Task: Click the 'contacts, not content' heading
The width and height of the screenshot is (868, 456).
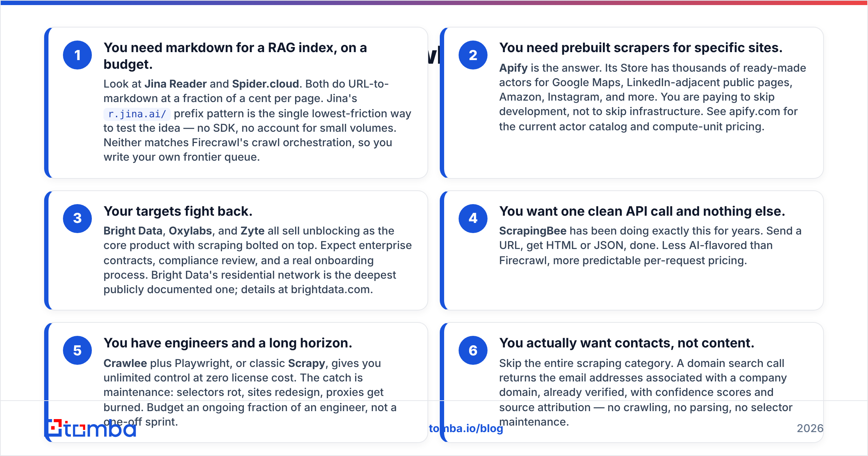Action: point(627,343)
